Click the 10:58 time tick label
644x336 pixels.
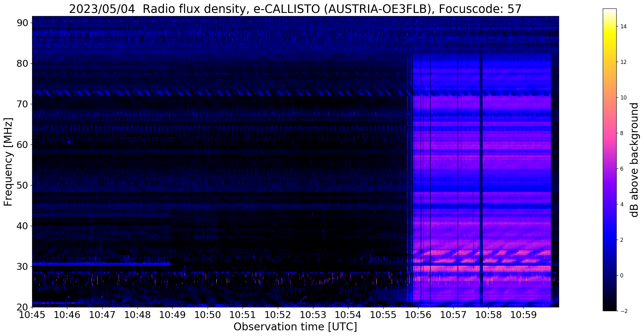[x=488, y=315]
